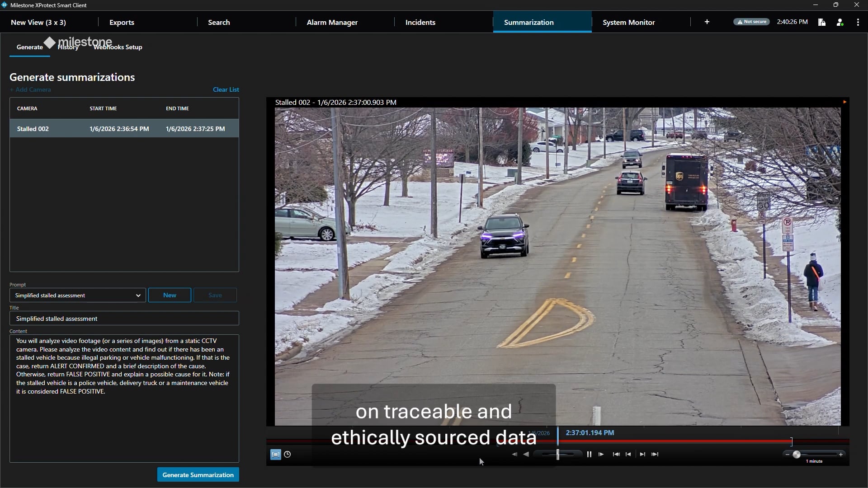This screenshot has height=488, width=868.
Task: Switch to Alarm Manager tab
Action: pyautogui.click(x=332, y=22)
